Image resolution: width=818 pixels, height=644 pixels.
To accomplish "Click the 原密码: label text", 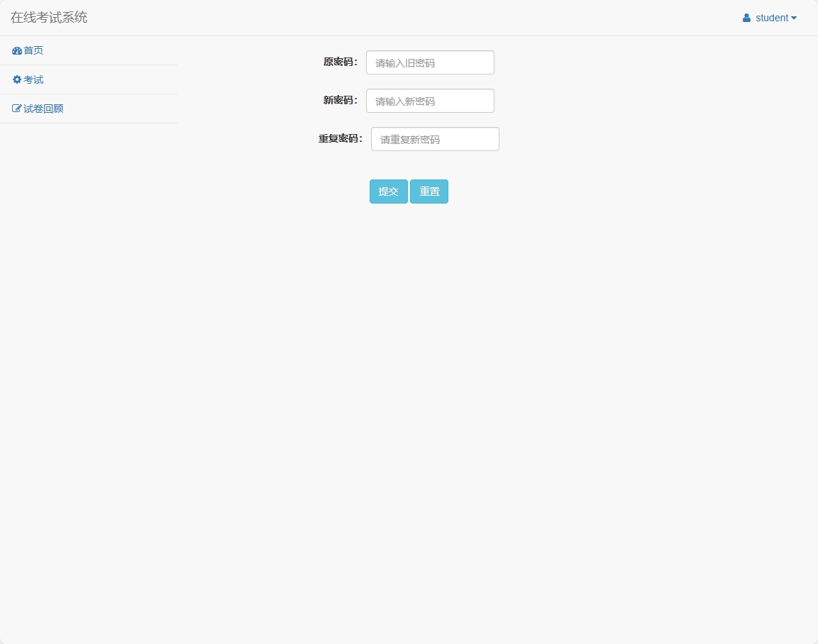I will [x=341, y=62].
